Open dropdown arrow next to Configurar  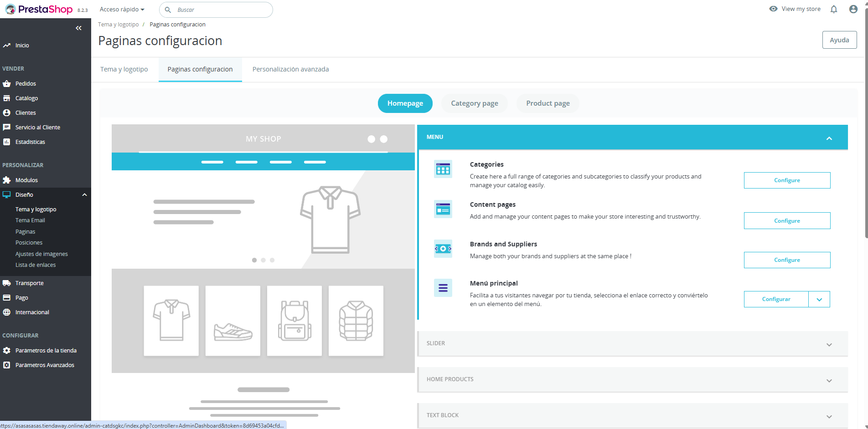pyautogui.click(x=819, y=300)
